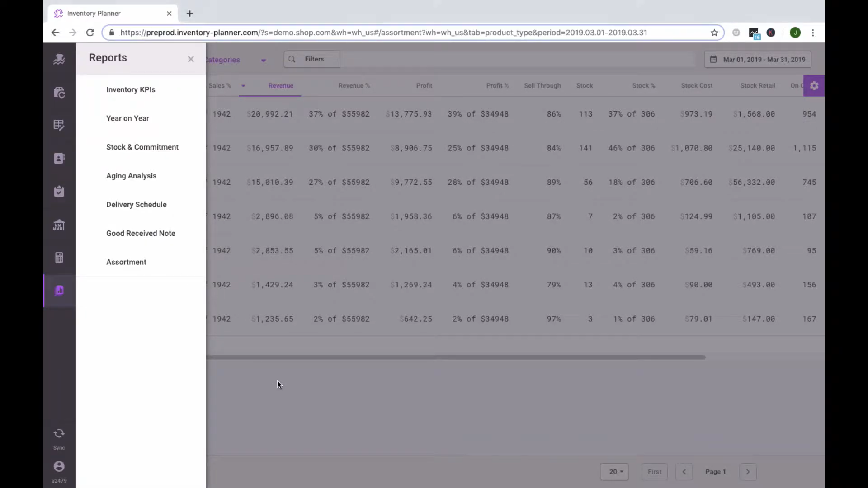
Task: Click the highlighted Reports icon in sidebar
Action: 59,291
